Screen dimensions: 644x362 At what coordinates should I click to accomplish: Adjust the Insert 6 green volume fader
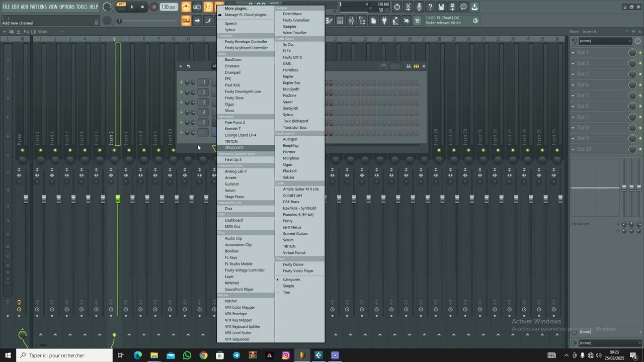tap(118, 200)
